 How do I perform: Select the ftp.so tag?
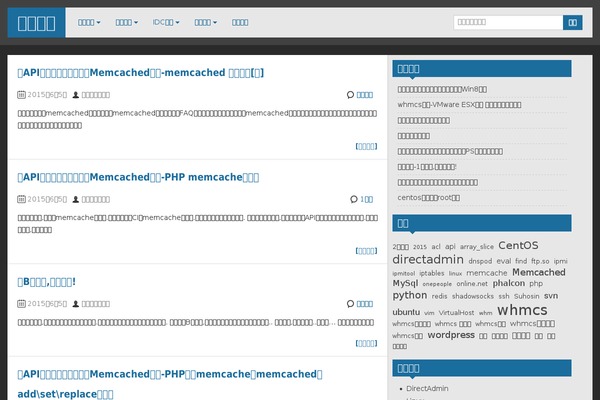tap(540, 261)
